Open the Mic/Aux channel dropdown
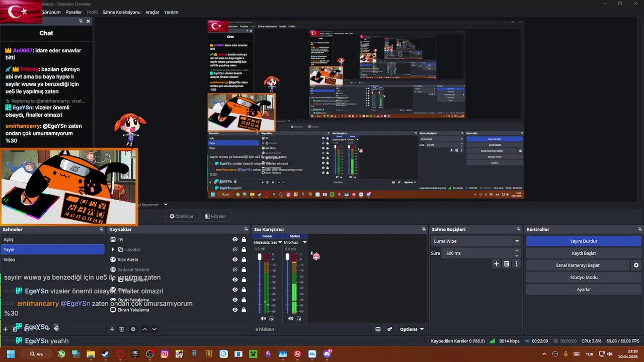The height and width of the screenshot is (362, 644). 304,242
